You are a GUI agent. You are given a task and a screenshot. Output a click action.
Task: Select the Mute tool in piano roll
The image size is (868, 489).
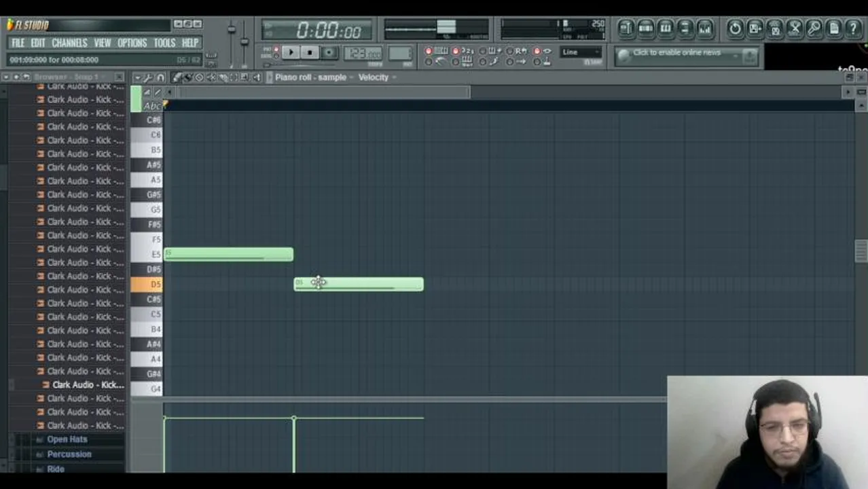[211, 77]
